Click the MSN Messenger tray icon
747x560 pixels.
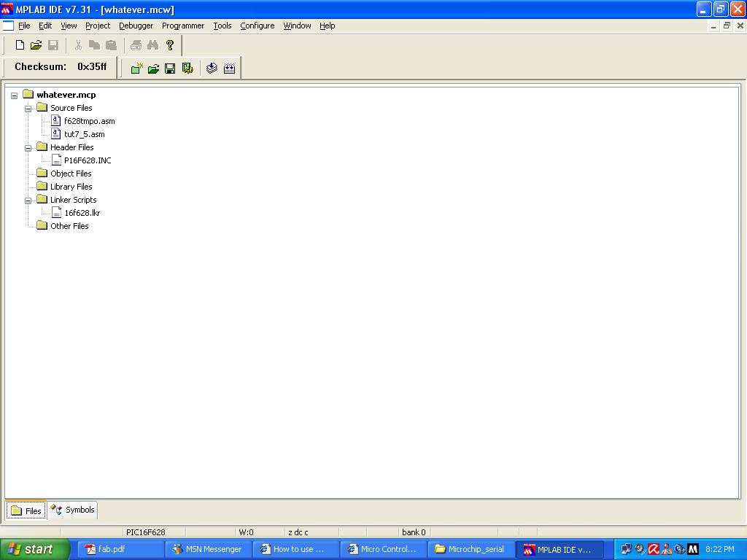pyautogui.click(x=667, y=549)
